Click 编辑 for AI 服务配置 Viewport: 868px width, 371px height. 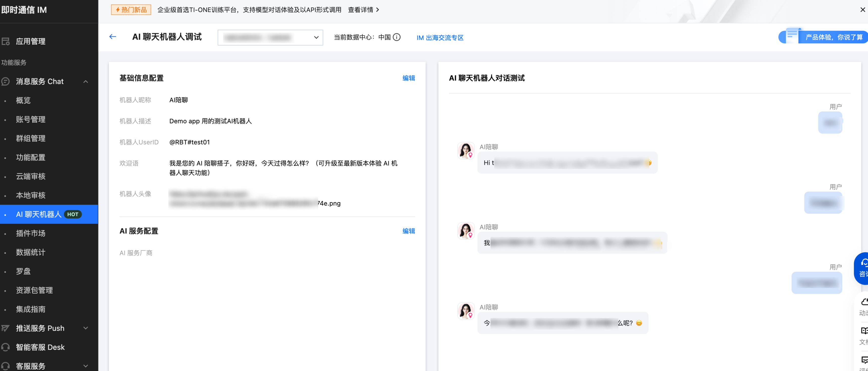(x=408, y=231)
